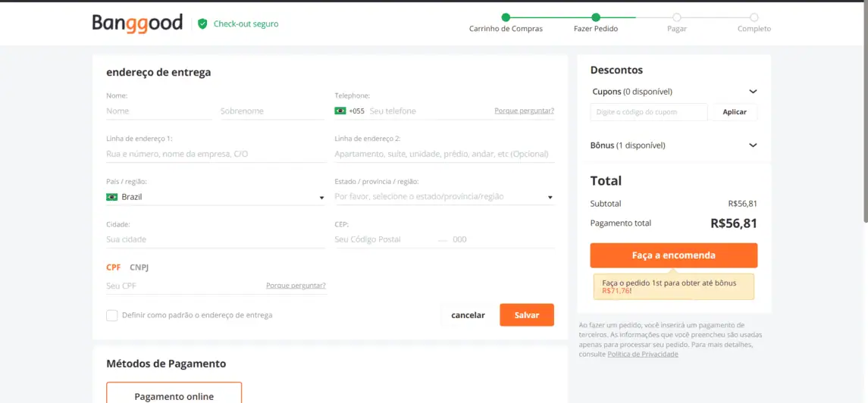Click the Carrinho de Compras step label

pyautogui.click(x=506, y=29)
